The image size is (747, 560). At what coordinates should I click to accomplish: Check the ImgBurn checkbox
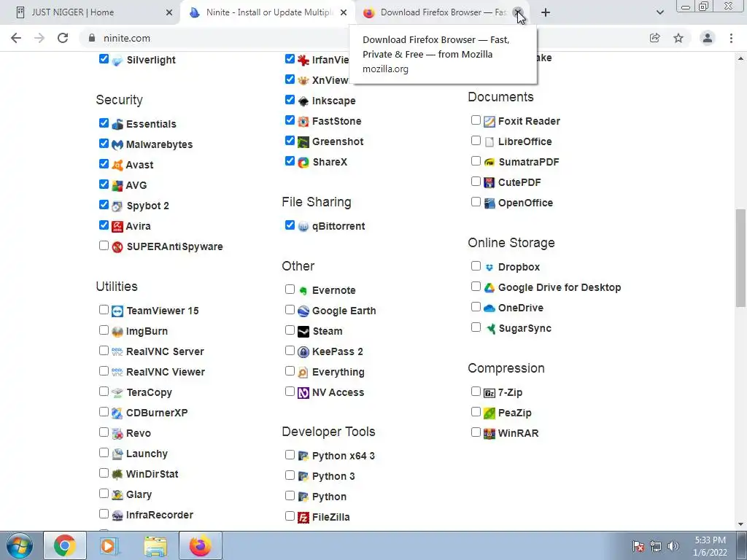104,330
